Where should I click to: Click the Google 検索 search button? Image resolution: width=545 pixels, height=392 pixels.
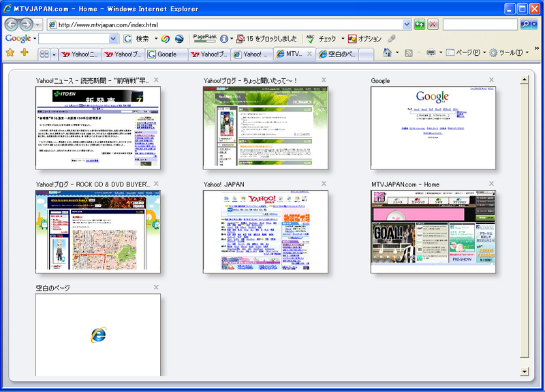136,39
